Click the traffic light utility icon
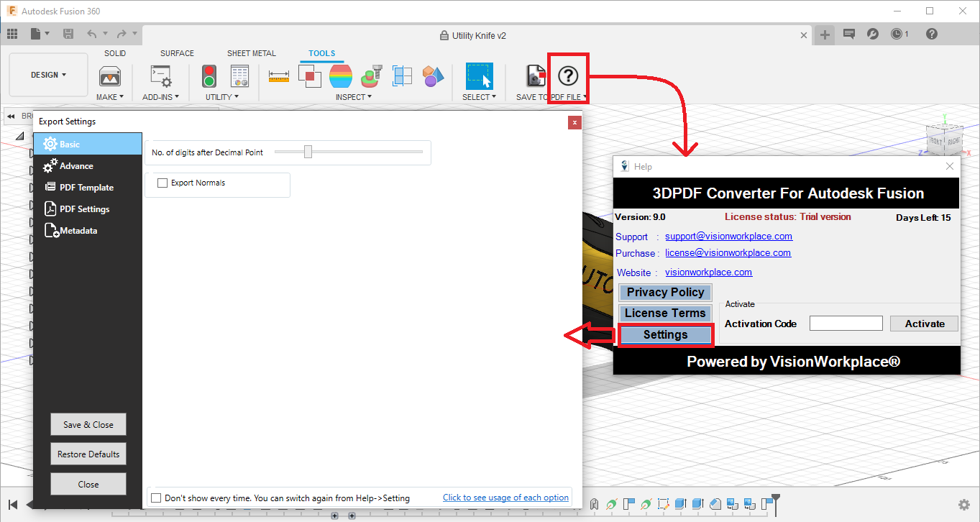This screenshot has width=980, height=522. point(209,76)
